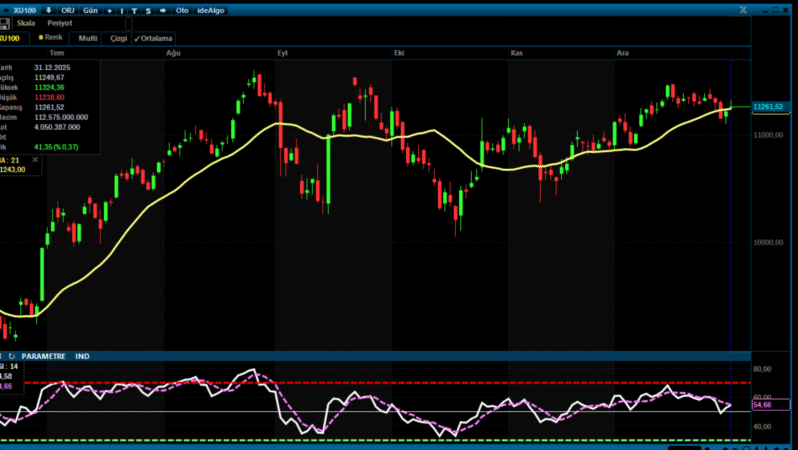This screenshot has width=798, height=450.
Task: Switch to the Çizgi tab
Action: 118,39
